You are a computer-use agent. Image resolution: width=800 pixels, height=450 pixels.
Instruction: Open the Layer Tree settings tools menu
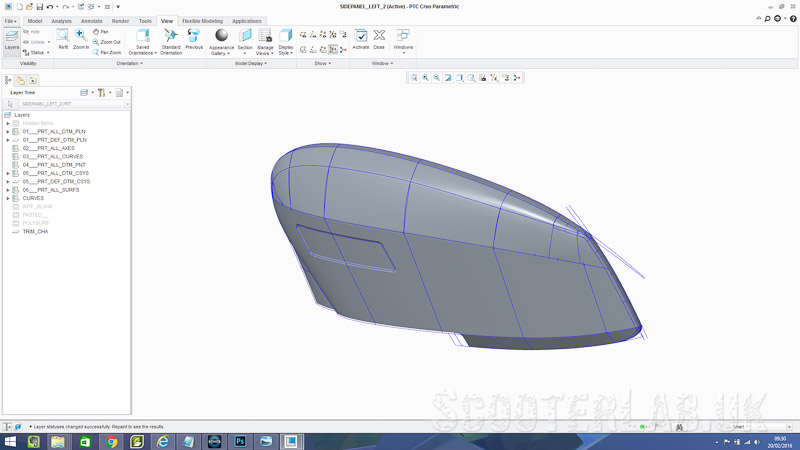coord(104,92)
